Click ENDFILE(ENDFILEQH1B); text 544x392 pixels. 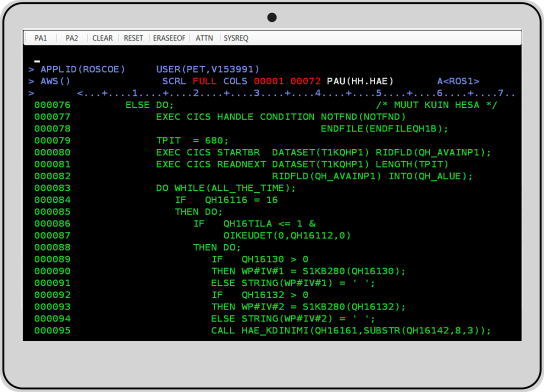(384, 129)
